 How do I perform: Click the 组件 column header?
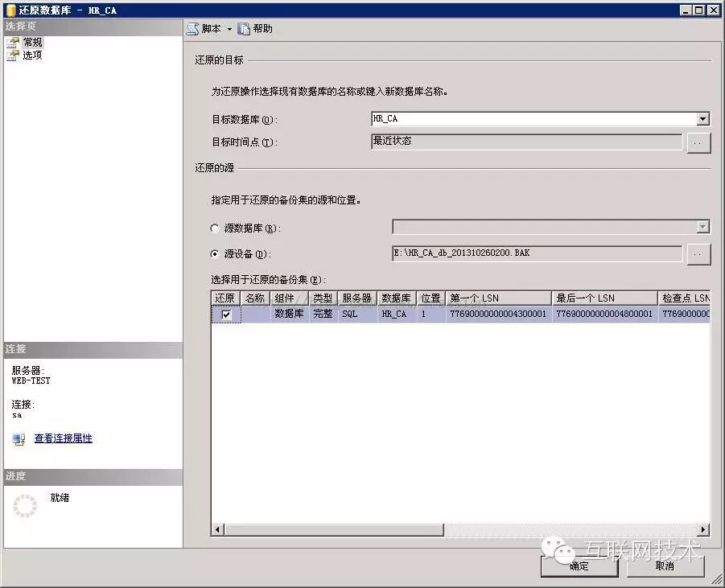tap(290, 298)
